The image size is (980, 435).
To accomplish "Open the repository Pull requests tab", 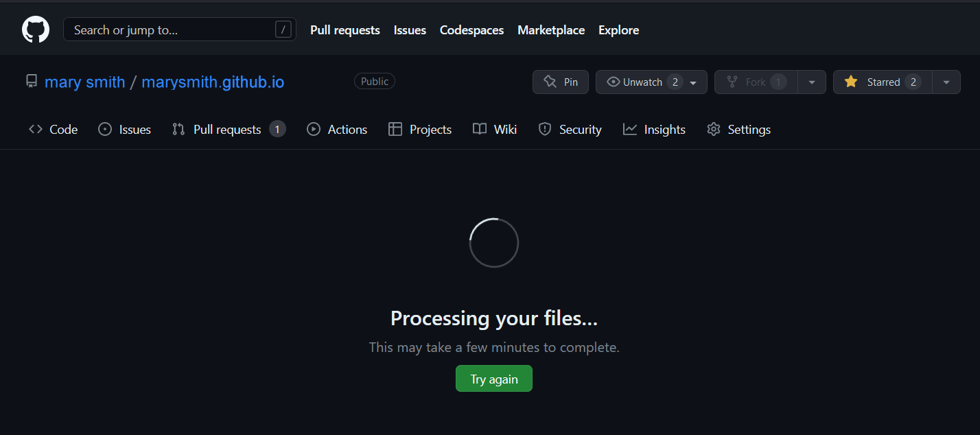I will [229, 130].
